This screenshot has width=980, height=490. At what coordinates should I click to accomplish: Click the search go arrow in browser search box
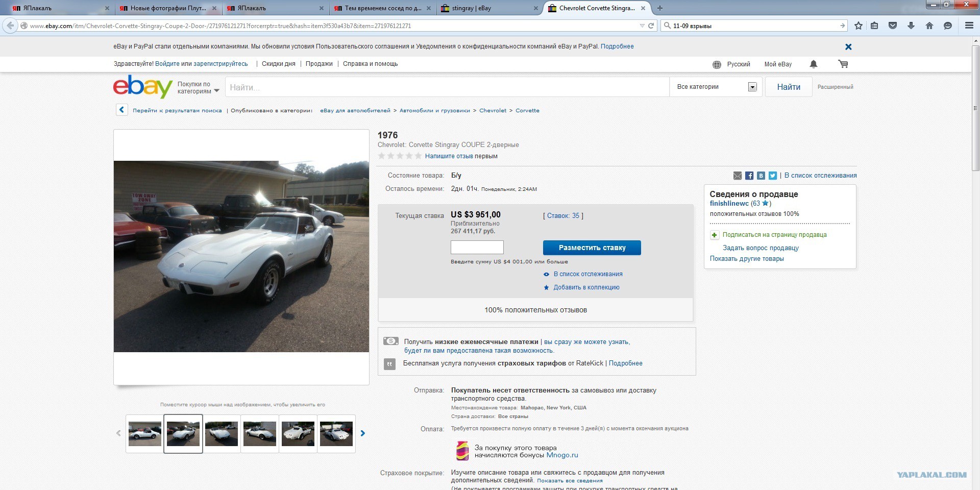842,26
